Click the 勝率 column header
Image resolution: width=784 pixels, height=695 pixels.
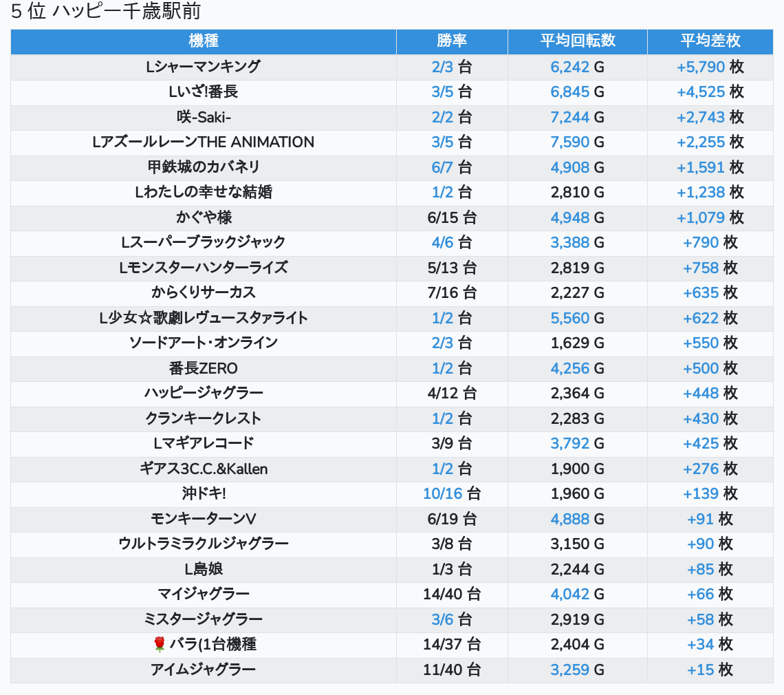[452, 41]
